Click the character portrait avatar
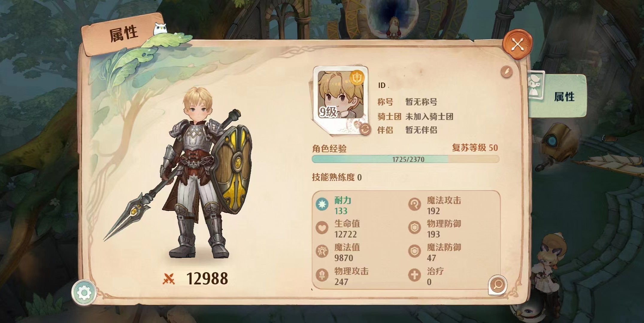Viewport: 644px width, 323px height. (x=340, y=95)
